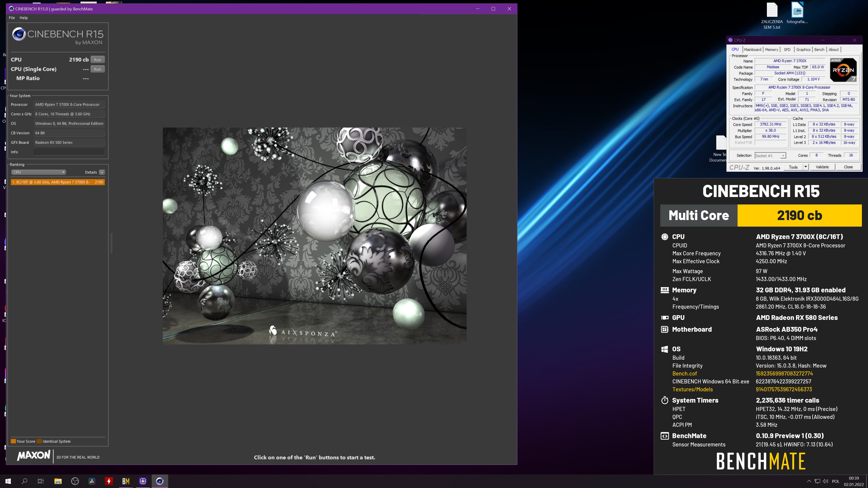Expand the Tools dropdown arrow in CPU-Z
Viewport: 868px width, 488px height.
tap(806, 167)
